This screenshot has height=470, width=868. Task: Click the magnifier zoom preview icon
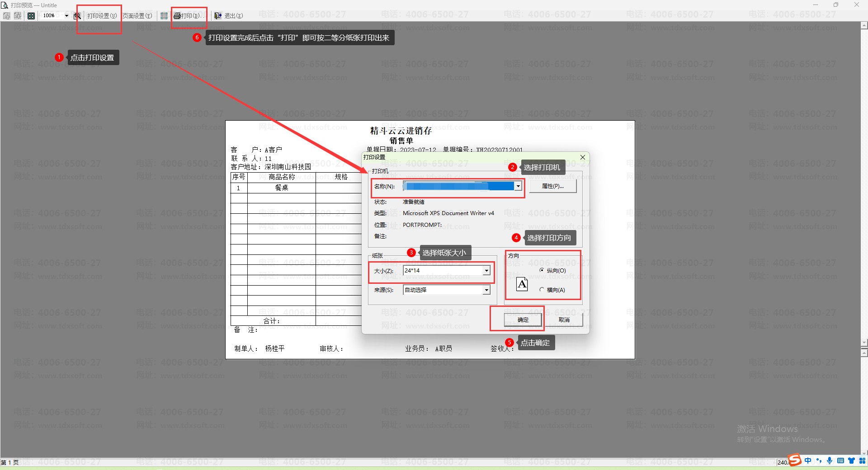tap(77, 16)
